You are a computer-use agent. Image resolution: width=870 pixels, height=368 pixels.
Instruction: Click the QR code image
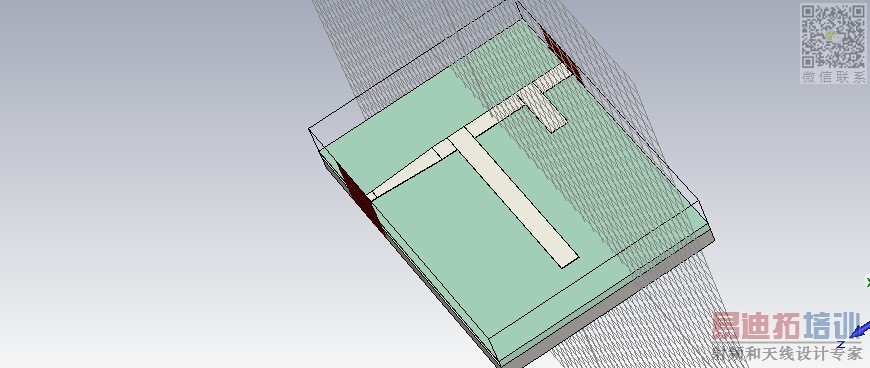pyautogui.click(x=833, y=37)
